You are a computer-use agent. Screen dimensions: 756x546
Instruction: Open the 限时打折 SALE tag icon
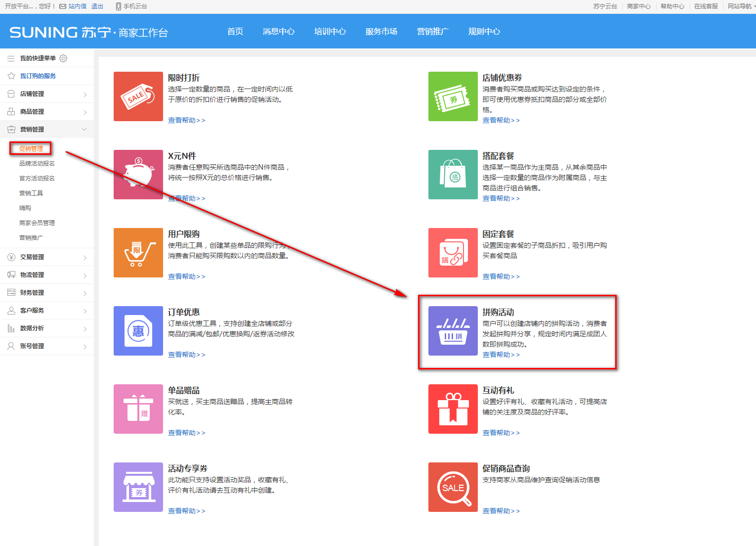click(138, 96)
